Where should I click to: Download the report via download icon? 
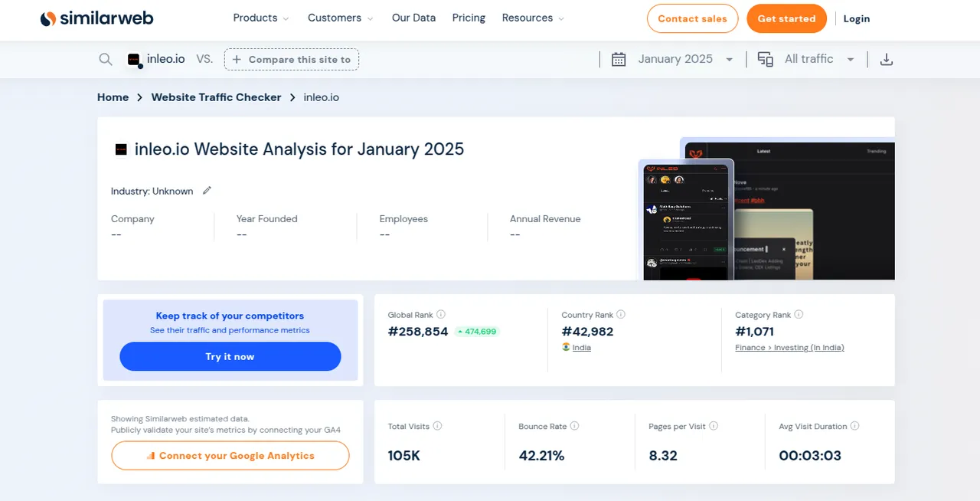point(887,59)
